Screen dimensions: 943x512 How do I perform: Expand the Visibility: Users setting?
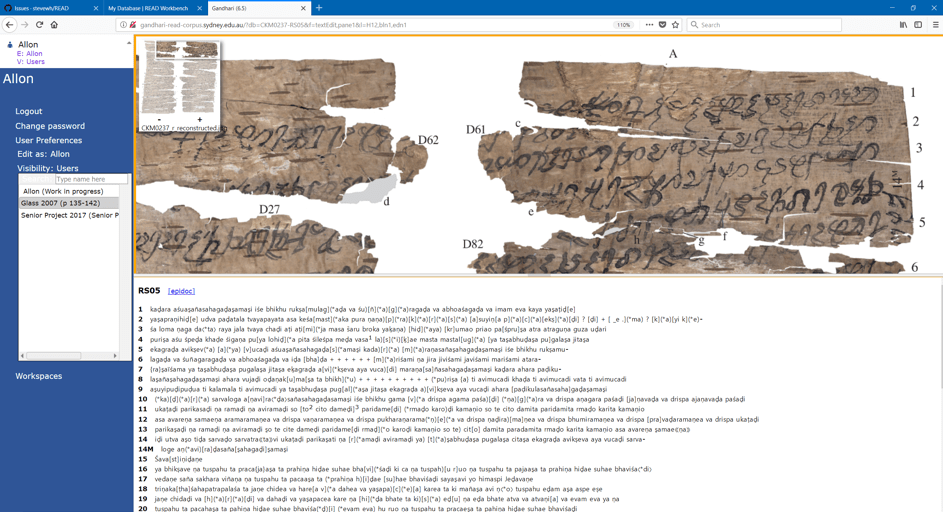47,168
